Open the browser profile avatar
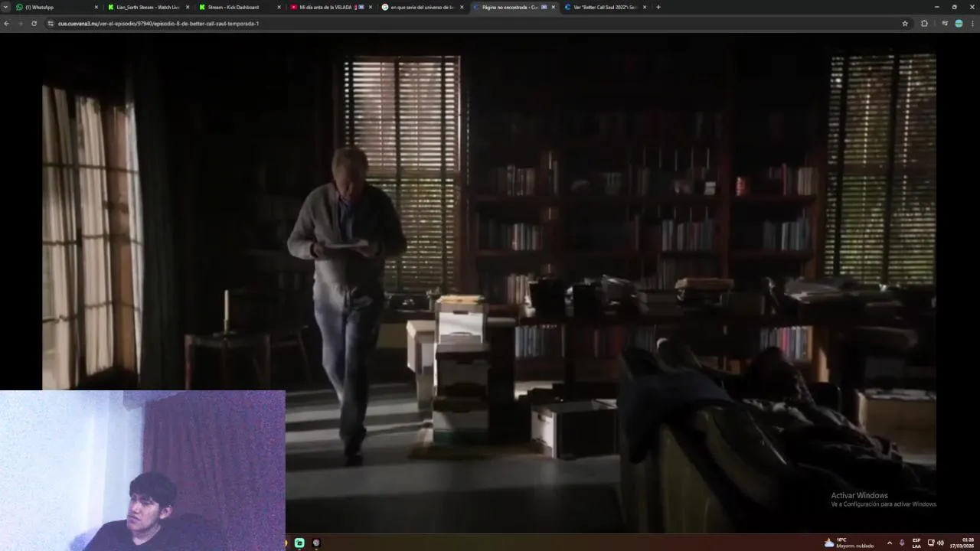 point(959,23)
